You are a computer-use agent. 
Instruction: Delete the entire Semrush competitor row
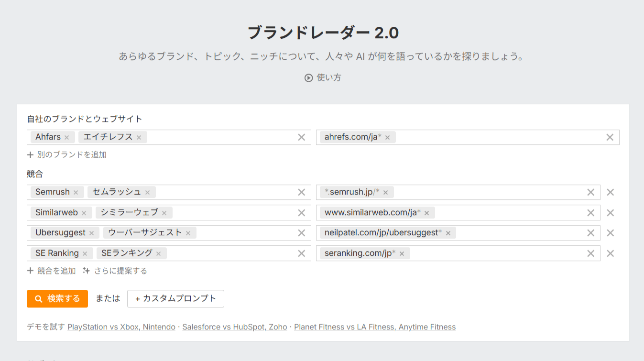(610, 192)
